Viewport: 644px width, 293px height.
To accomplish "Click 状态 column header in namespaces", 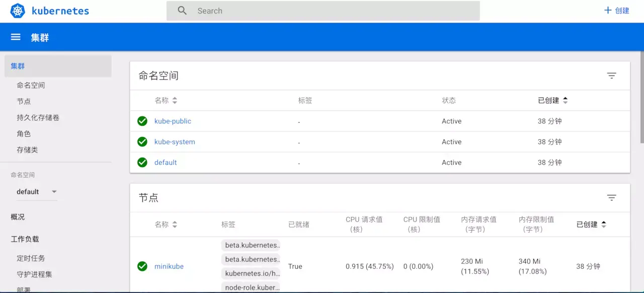I will coord(449,101).
